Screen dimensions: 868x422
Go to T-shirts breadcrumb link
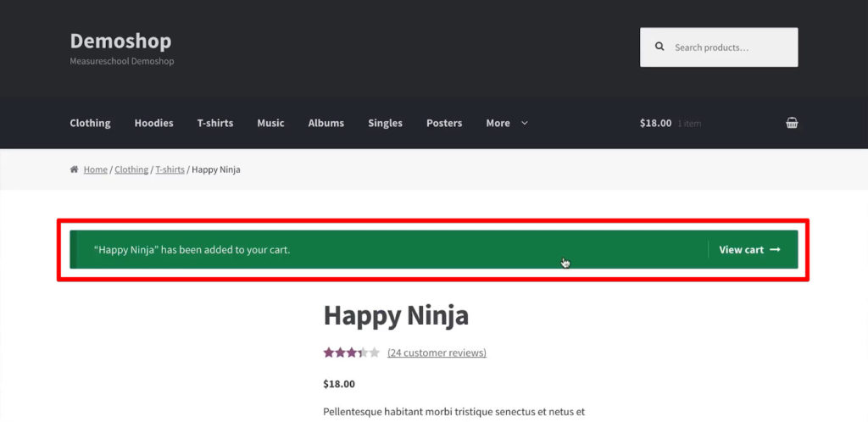pyautogui.click(x=170, y=169)
